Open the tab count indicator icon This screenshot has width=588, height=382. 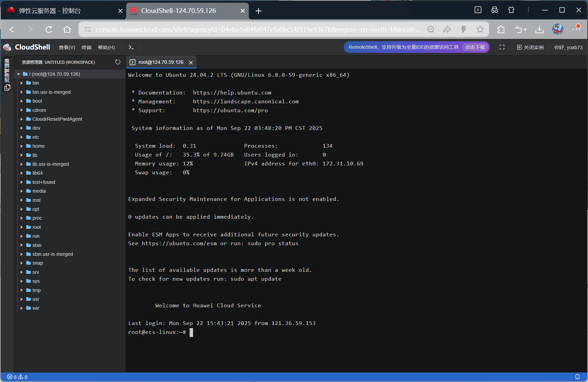478,10
